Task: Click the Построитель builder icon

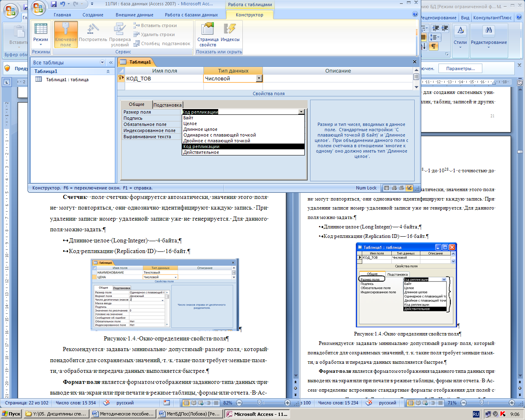Action: 93,32
